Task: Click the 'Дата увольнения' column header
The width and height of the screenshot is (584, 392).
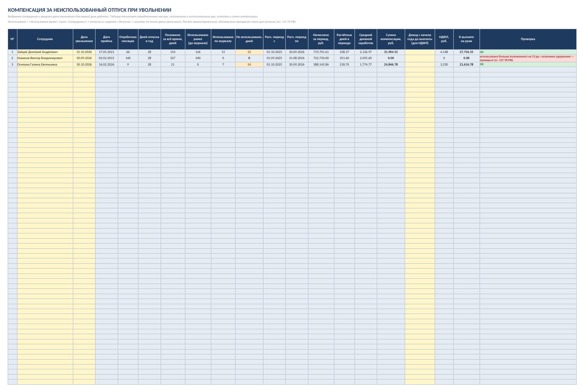Action: click(x=84, y=39)
